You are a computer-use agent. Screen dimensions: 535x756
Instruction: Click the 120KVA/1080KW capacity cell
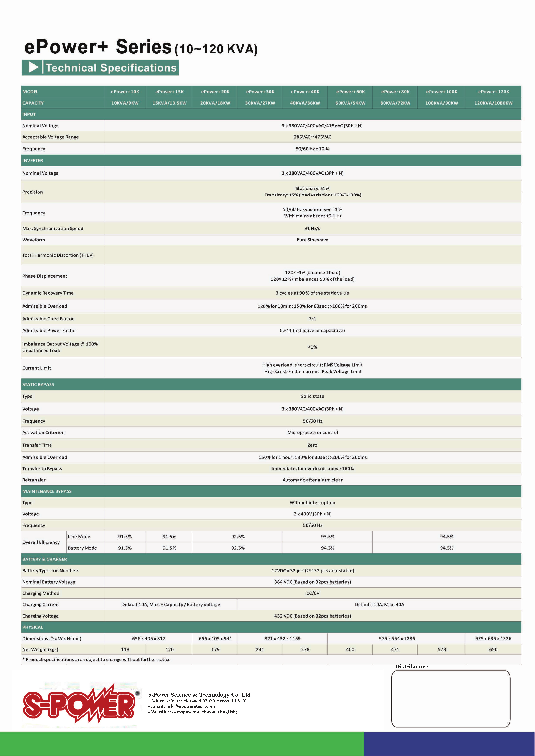tap(493, 103)
